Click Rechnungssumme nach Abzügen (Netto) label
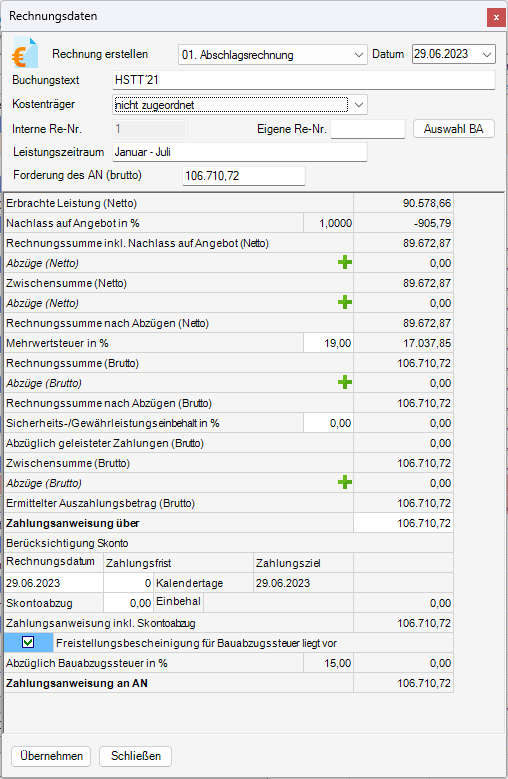Image resolution: width=508 pixels, height=779 pixels. pyautogui.click(x=107, y=323)
